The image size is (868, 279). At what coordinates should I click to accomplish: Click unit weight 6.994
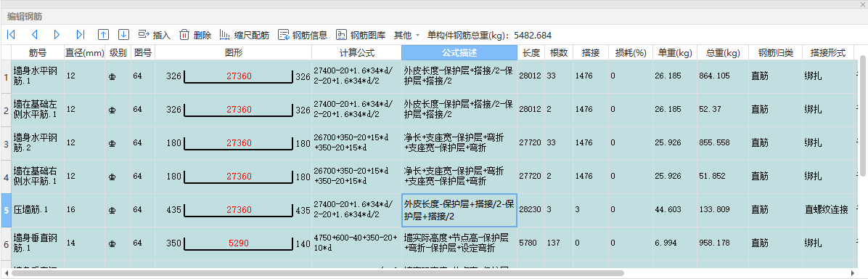pos(675,243)
